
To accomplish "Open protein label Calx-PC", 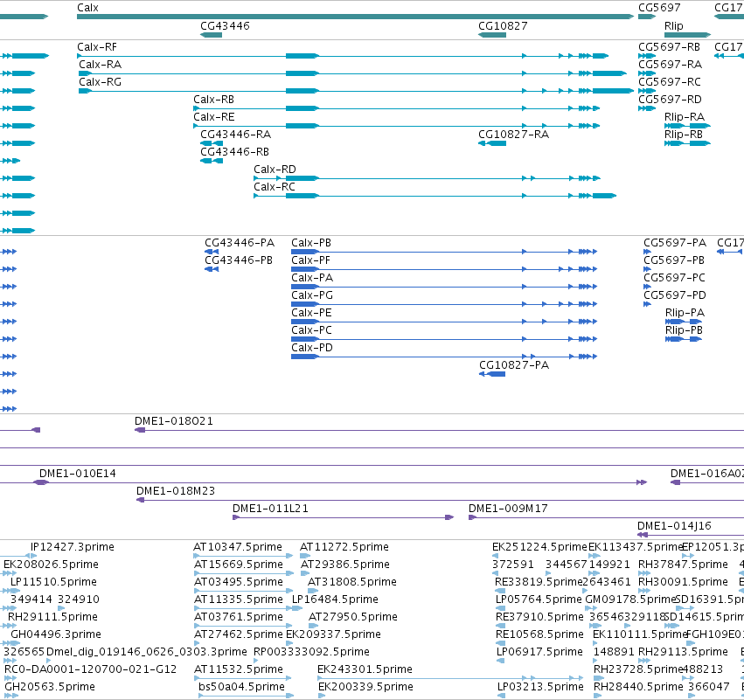I will coord(312,330).
